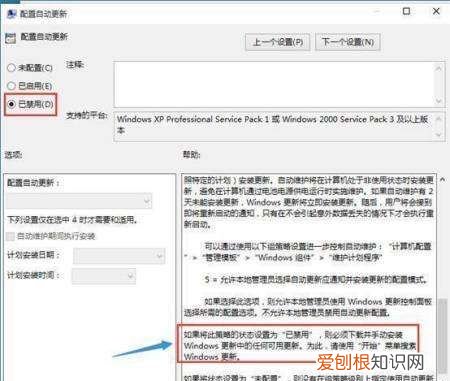The width and height of the screenshot is (450, 381).
Task: Select the 未配置(C) radio button
Action: [11, 68]
